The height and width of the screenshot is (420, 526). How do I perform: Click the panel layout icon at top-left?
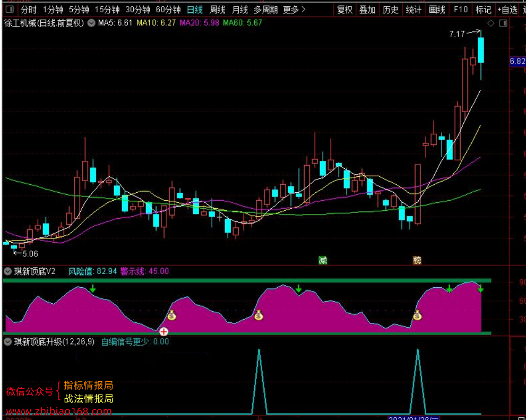click(10, 10)
